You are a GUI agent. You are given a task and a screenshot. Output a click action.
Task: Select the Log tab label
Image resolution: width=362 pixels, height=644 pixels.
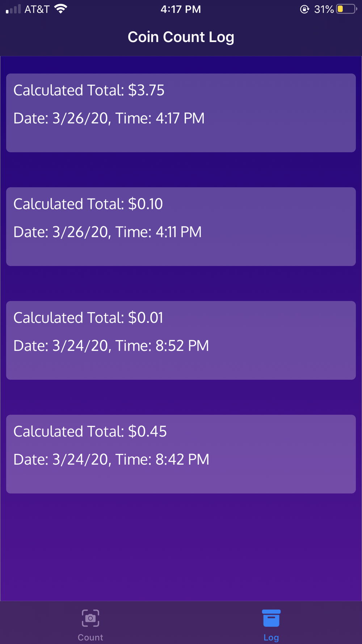point(271,637)
